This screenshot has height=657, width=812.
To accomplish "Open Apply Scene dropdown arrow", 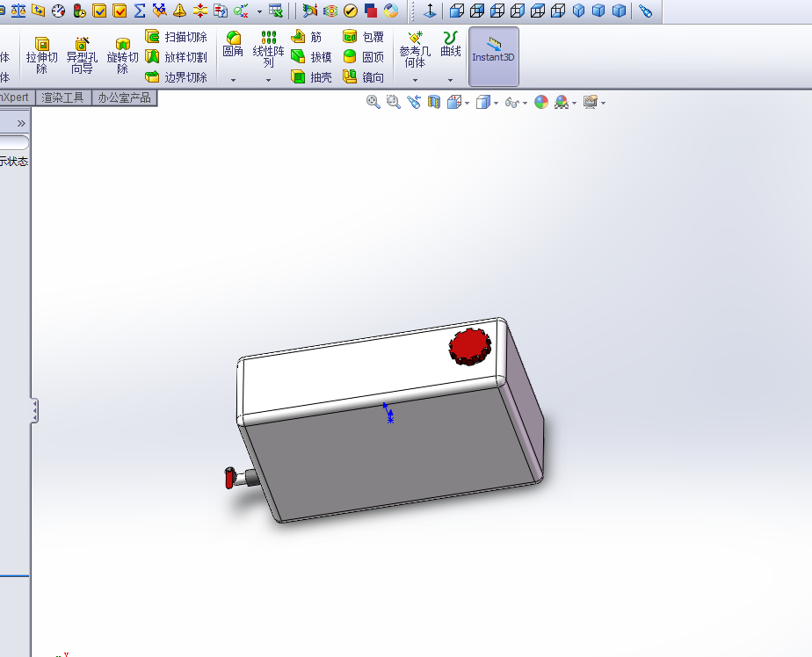I will point(575,103).
